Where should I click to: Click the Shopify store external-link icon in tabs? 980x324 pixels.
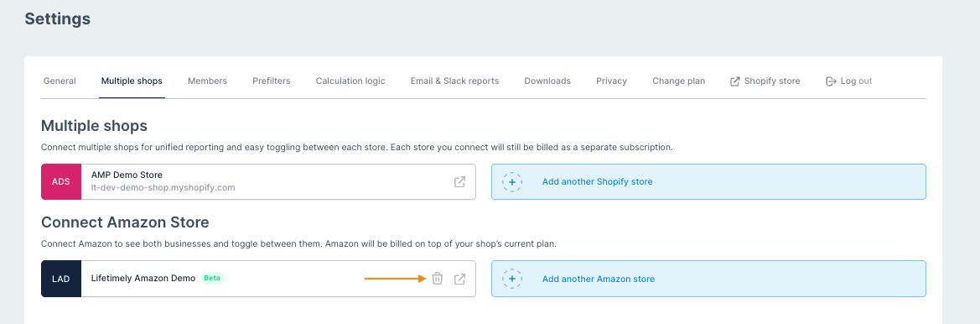tap(735, 81)
